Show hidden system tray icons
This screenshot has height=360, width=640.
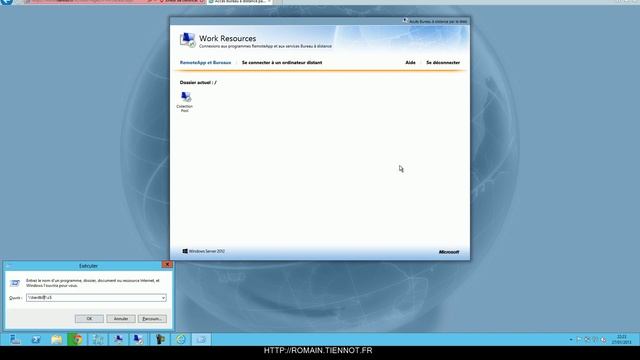(571, 340)
